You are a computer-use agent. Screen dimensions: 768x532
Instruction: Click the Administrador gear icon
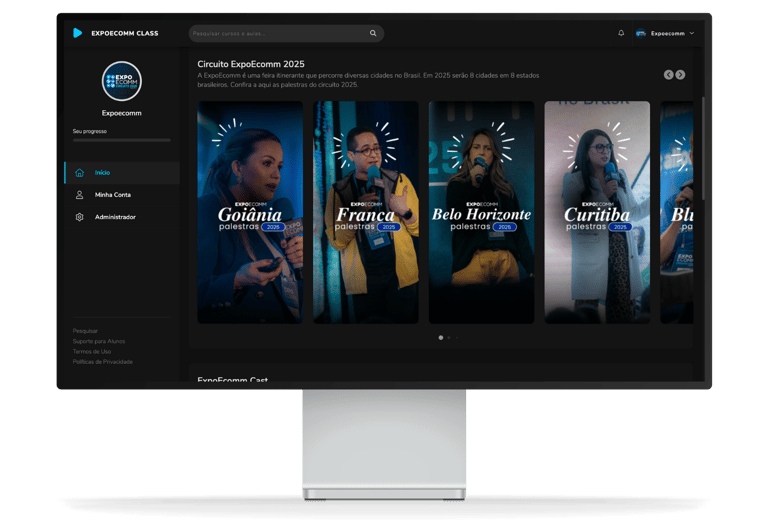click(x=79, y=217)
